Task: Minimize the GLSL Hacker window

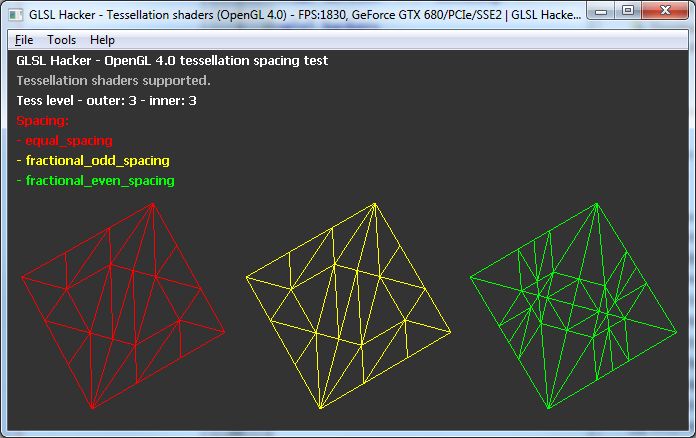Action: (x=601, y=11)
